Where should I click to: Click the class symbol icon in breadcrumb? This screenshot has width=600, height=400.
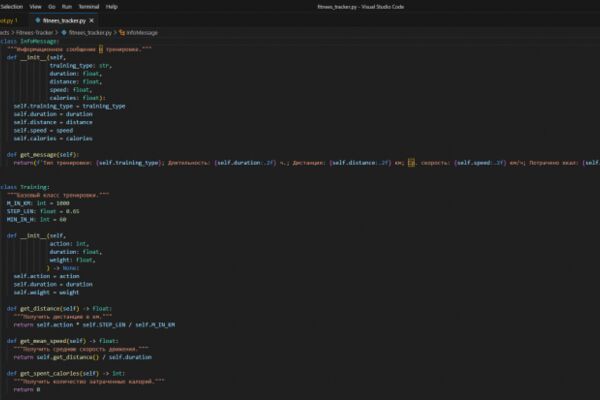pyautogui.click(x=122, y=33)
